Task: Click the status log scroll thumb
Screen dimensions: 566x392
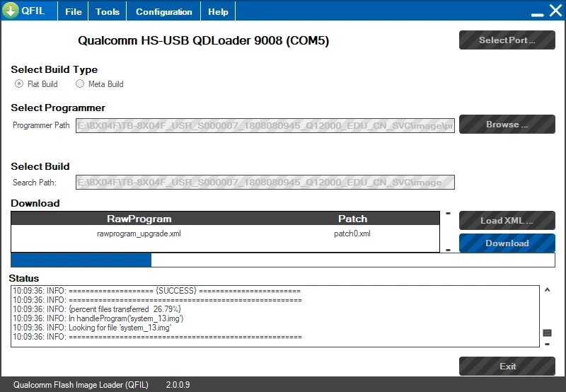Action: point(547,333)
